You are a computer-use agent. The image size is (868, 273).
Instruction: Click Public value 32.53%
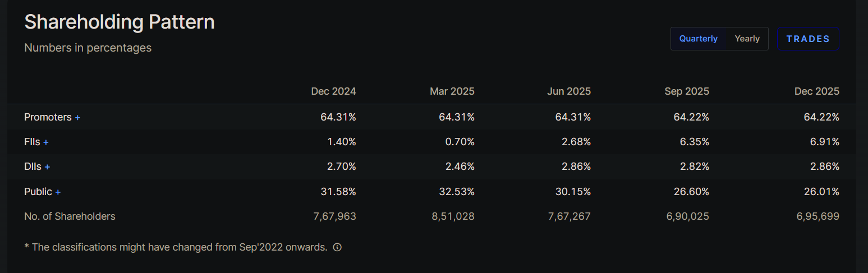tap(457, 192)
